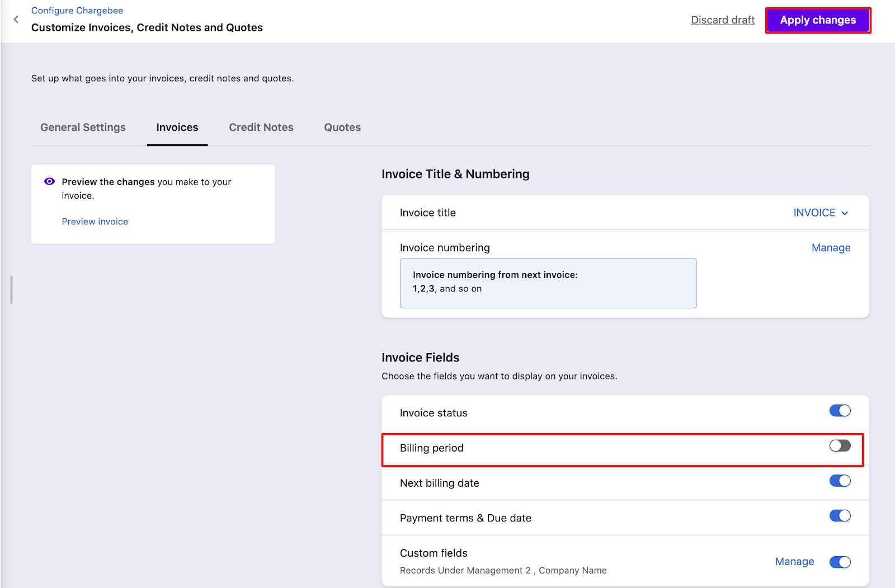
Task: Toggle the Invoice status switch
Action: tap(840, 411)
